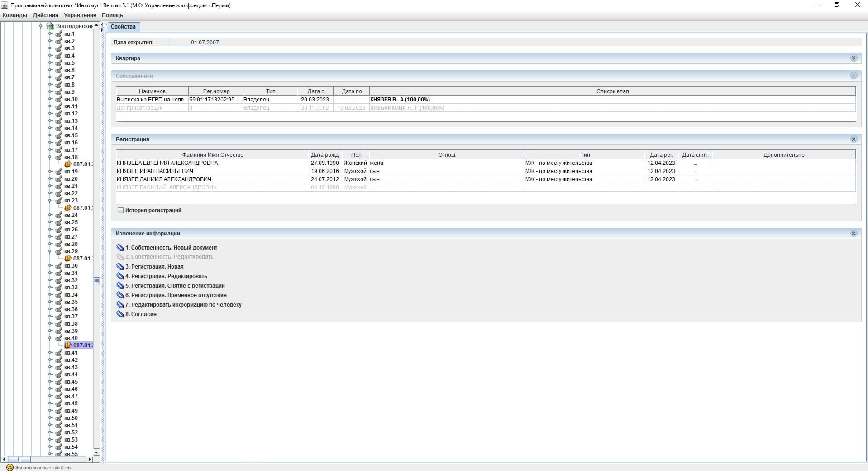Click '7. Редактировать информацию по человеку' link
This screenshot has width=868, height=471.
(x=183, y=305)
